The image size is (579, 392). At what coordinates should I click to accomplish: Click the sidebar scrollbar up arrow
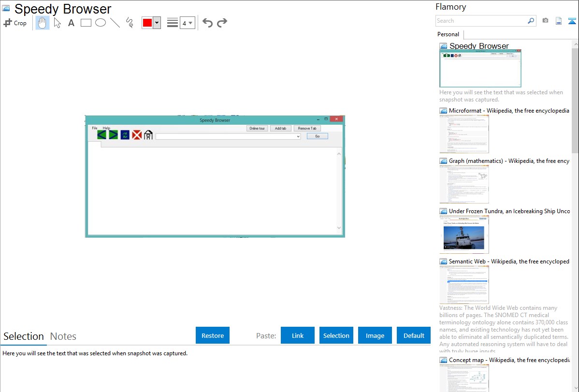click(575, 44)
